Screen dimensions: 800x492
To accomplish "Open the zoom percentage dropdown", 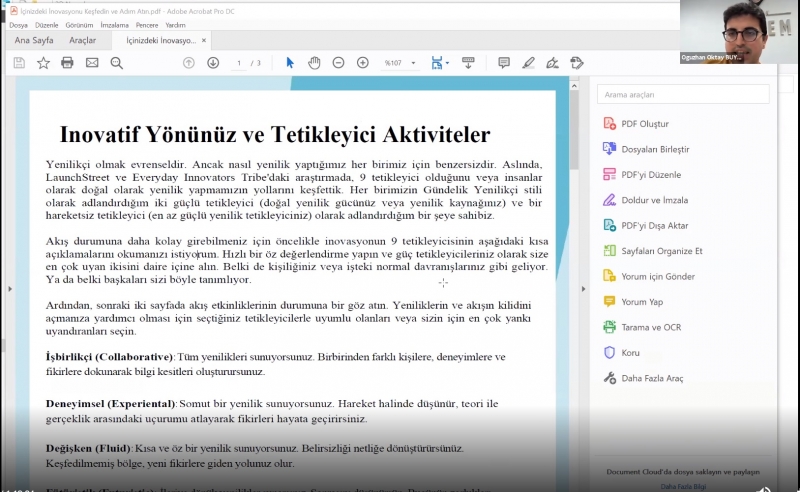I will pyautogui.click(x=413, y=63).
